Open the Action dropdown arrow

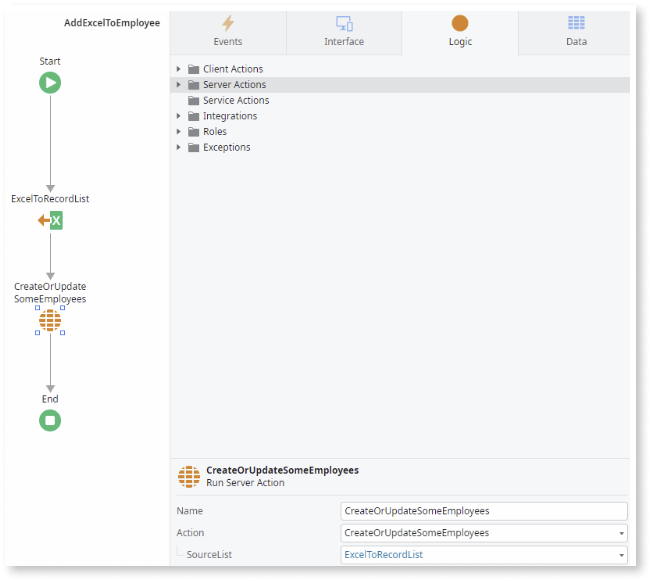621,533
